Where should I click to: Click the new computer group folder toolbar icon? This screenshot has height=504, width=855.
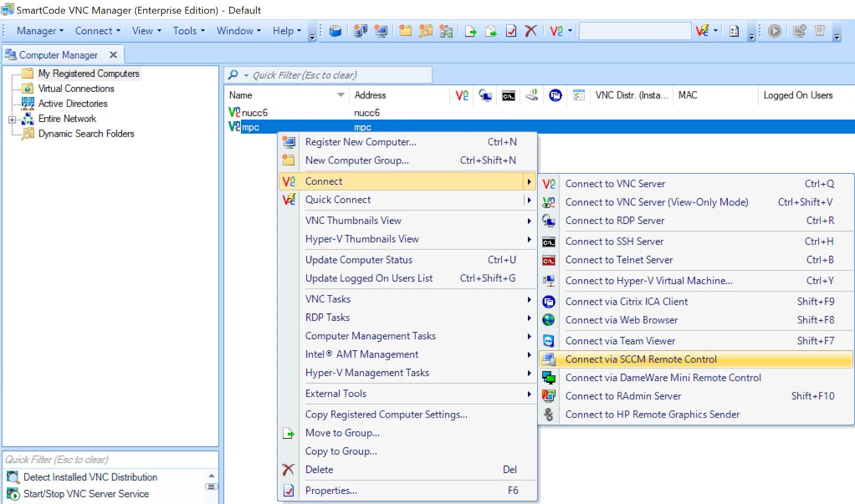coord(406,31)
